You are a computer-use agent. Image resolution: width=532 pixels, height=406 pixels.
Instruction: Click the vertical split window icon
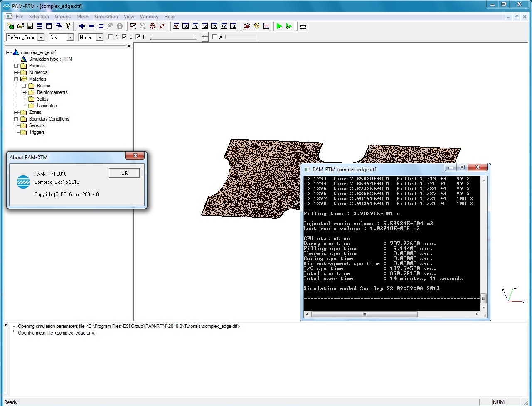49,26
